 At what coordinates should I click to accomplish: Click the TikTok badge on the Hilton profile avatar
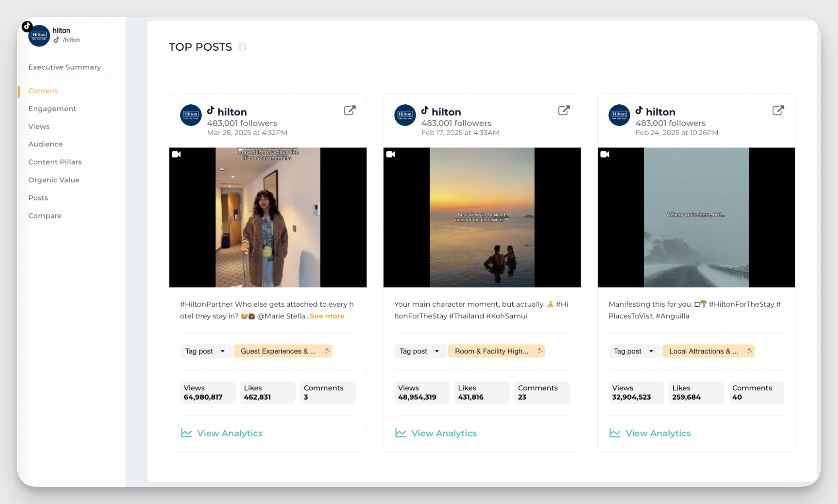tap(27, 26)
